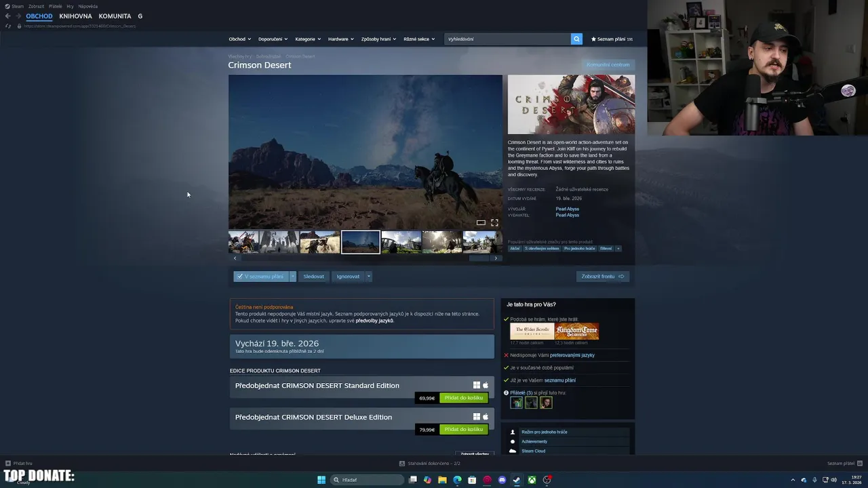The image size is (868, 488).
Task: Show next screenshots with right strip arrow
Action: point(496,258)
